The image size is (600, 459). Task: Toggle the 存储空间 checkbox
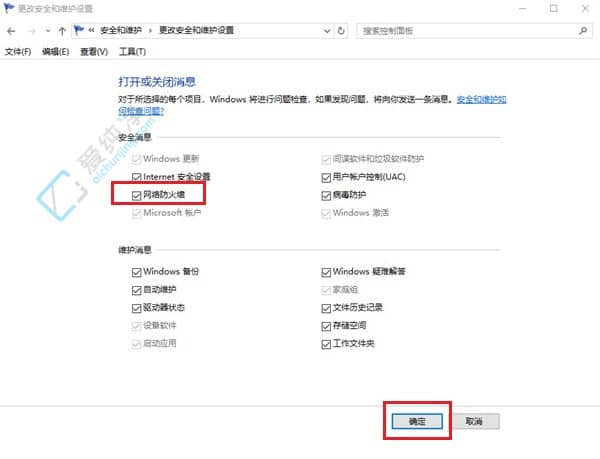pos(326,326)
